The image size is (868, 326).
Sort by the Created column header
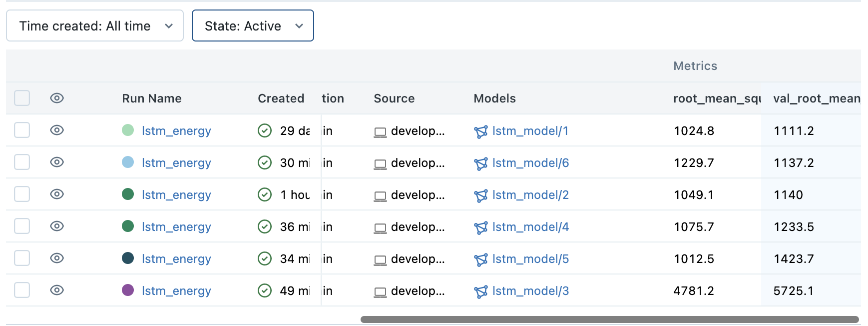(281, 98)
